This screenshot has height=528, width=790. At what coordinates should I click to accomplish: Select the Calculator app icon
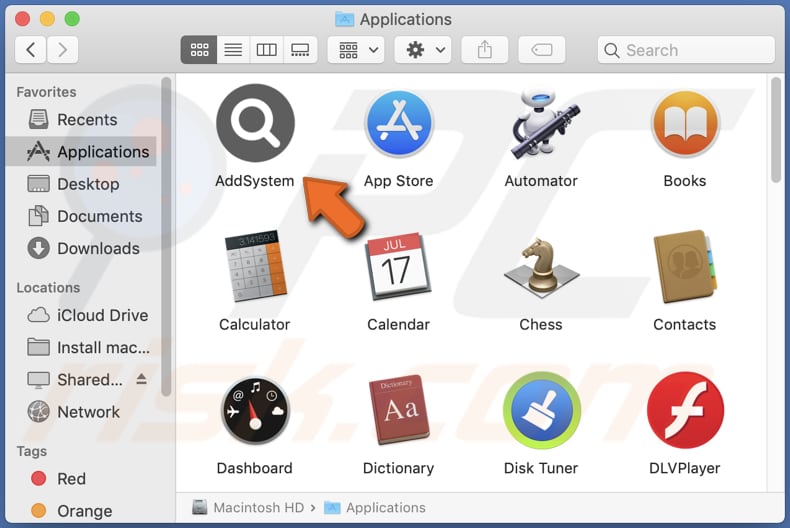tap(255, 266)
